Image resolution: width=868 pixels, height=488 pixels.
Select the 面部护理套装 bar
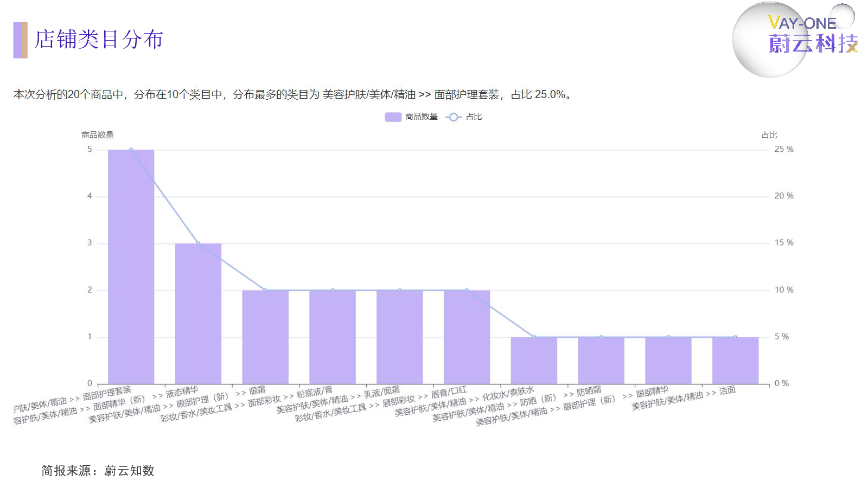[131, 271]
